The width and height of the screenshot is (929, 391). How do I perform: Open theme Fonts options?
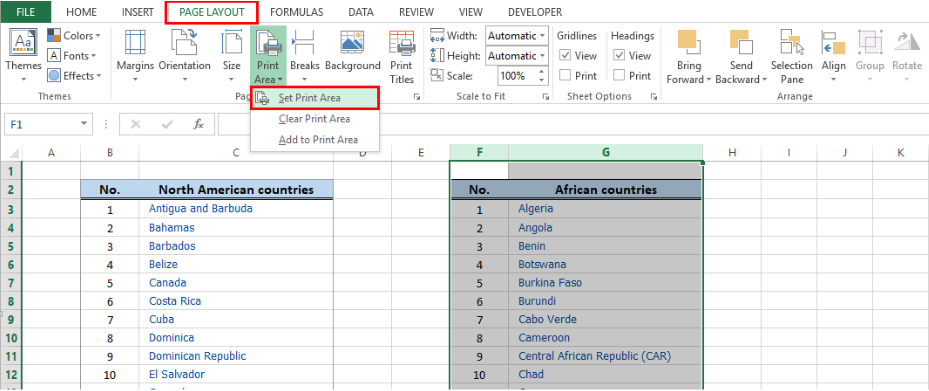[x=72, y=56]
